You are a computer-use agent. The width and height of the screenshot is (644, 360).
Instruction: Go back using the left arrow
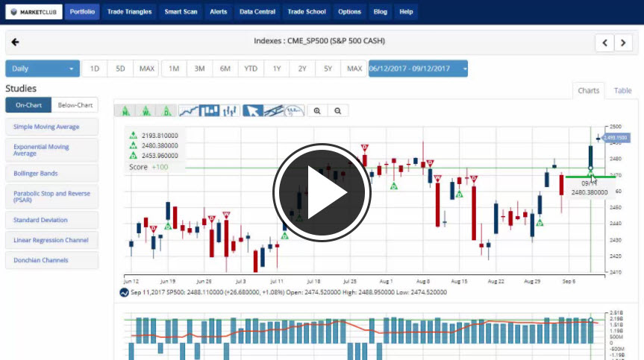pos(16,42)
